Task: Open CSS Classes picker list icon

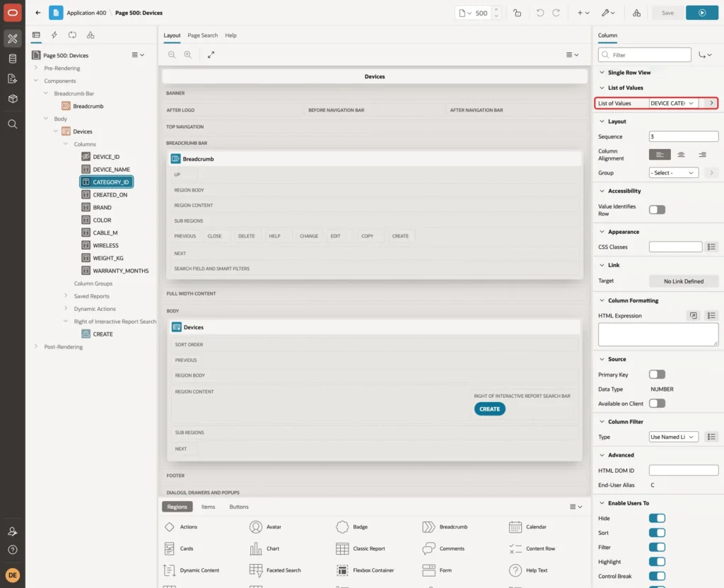Action: [x=711, y=247]
